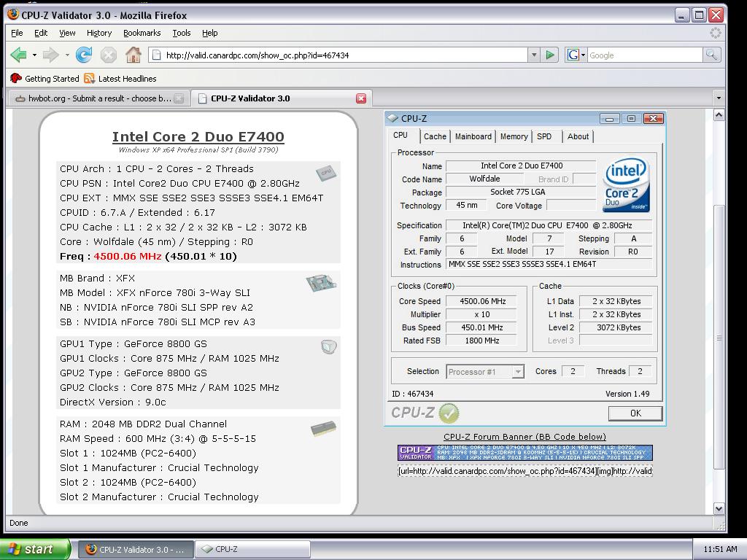Screen dimensions: 747x560
Task: Click the CPU-Z Validator forum banner image
Action: click(525, 452)
